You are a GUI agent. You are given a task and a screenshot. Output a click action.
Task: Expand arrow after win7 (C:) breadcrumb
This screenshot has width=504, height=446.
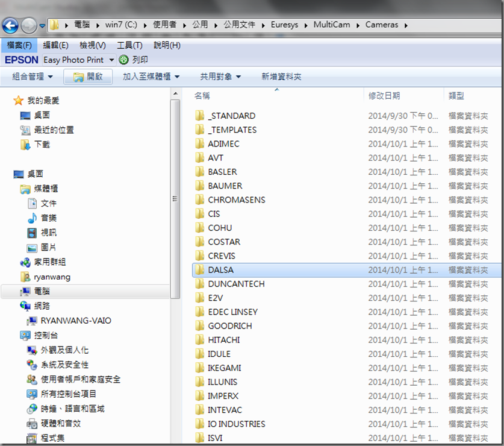click(x=145, y=25)
